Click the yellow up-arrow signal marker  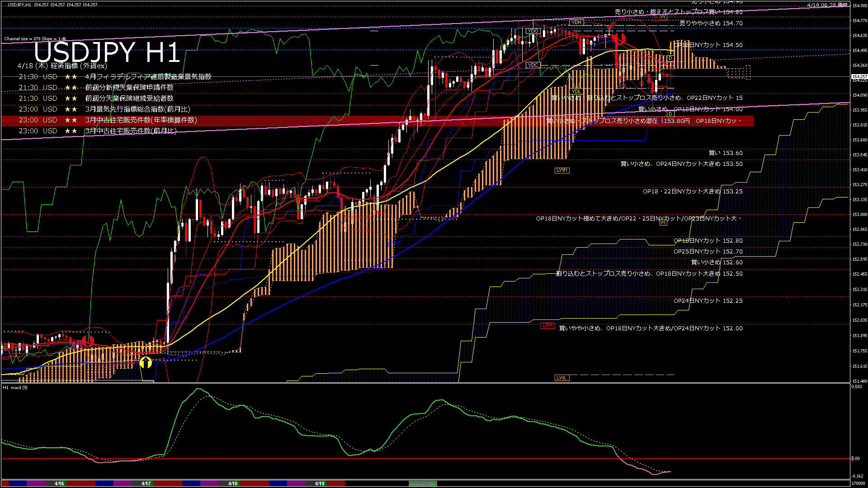click(x=146, y=362)
